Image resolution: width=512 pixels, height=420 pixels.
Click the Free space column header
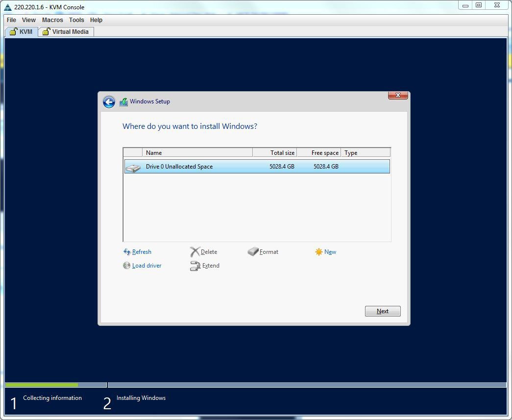pyautogui.click(x=318, y=152)
